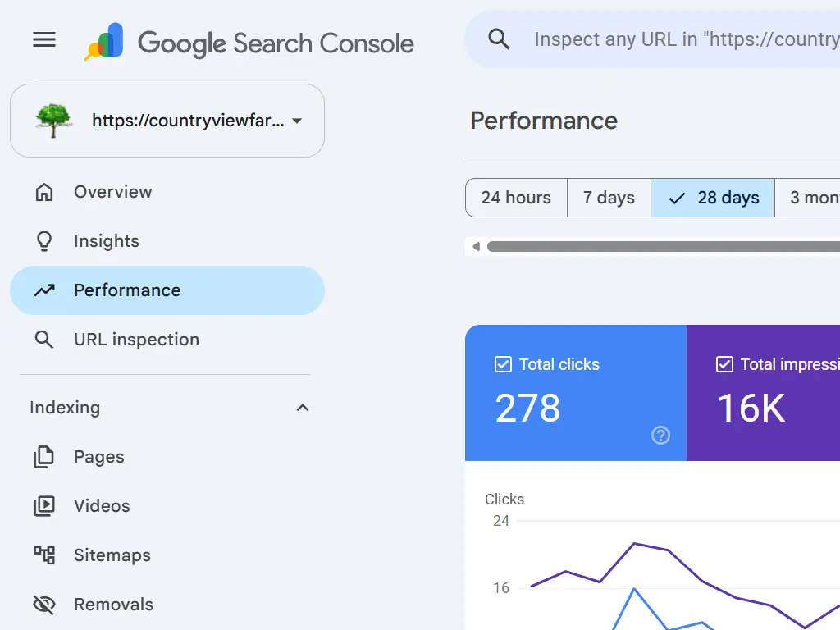The width and height of the screenshot is (840, 630).
Task: Open Performance in the sidebar
Action: coord(167,290)
